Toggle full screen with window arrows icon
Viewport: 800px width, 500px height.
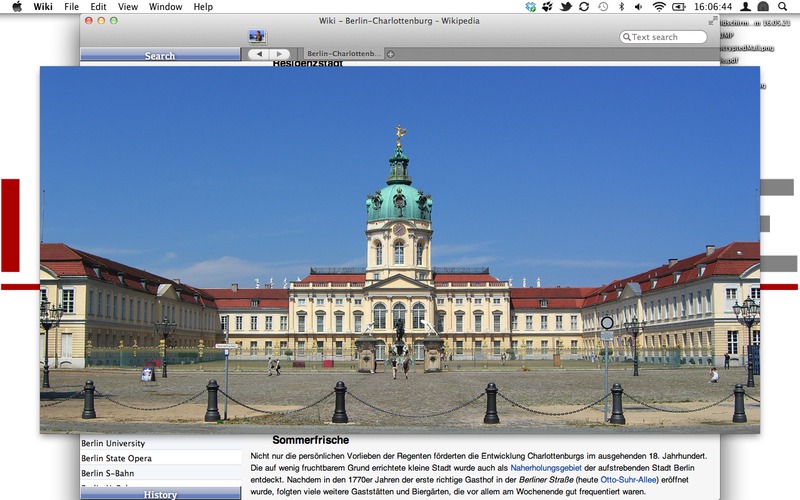[x=712, y=20]
